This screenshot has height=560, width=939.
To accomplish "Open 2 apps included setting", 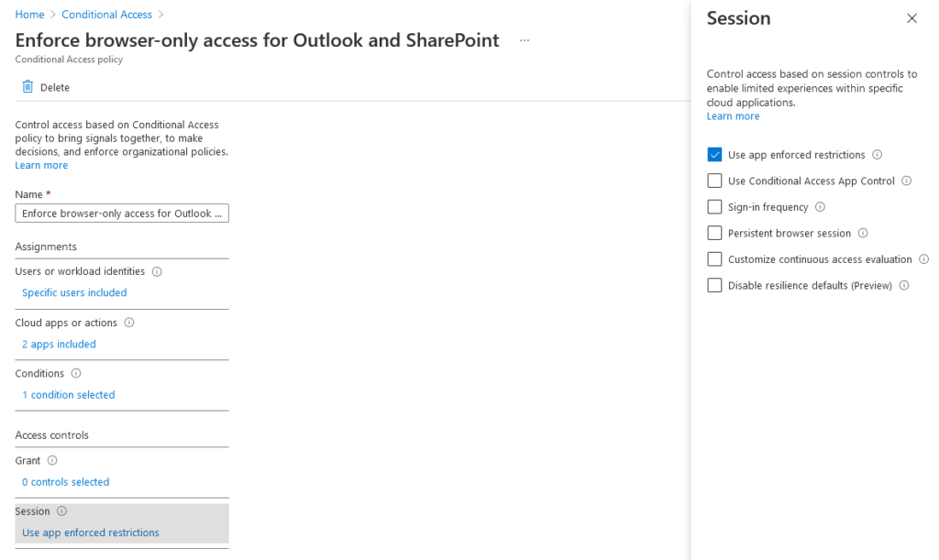I will pyautogui.click(x=59, y=344).
